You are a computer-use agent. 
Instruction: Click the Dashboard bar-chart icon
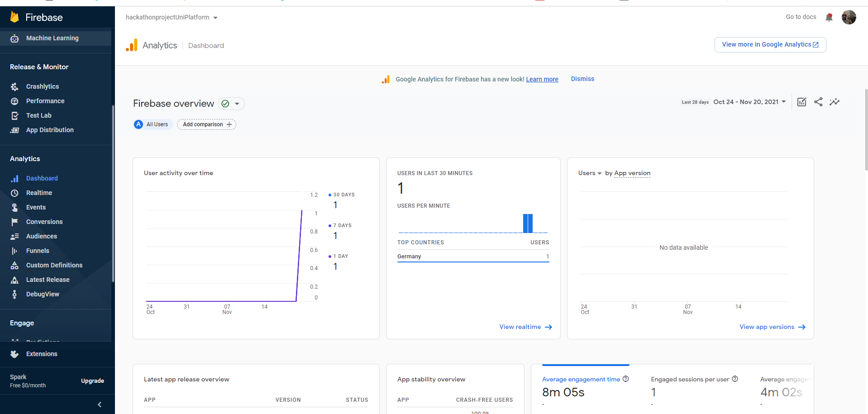pos(14,178)
